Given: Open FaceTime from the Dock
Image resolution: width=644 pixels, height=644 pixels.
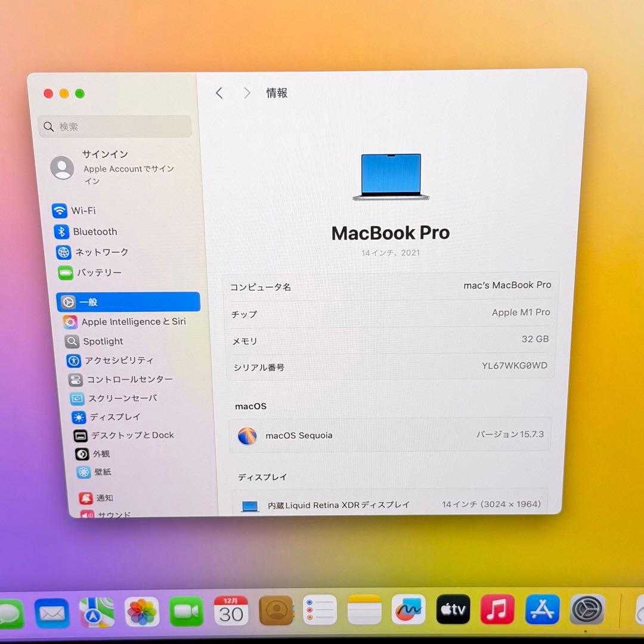Looking at the screenshot, I should coord(186,611).
